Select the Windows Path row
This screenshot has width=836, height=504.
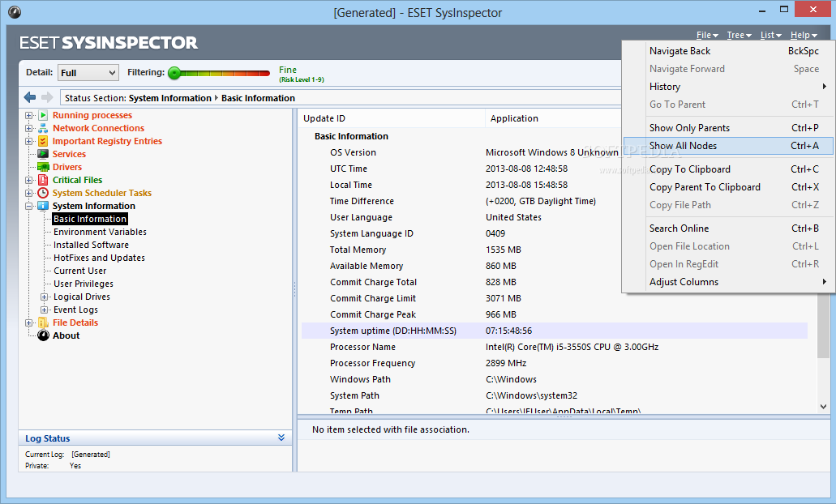pyautogui.click(x=555, y=379)
